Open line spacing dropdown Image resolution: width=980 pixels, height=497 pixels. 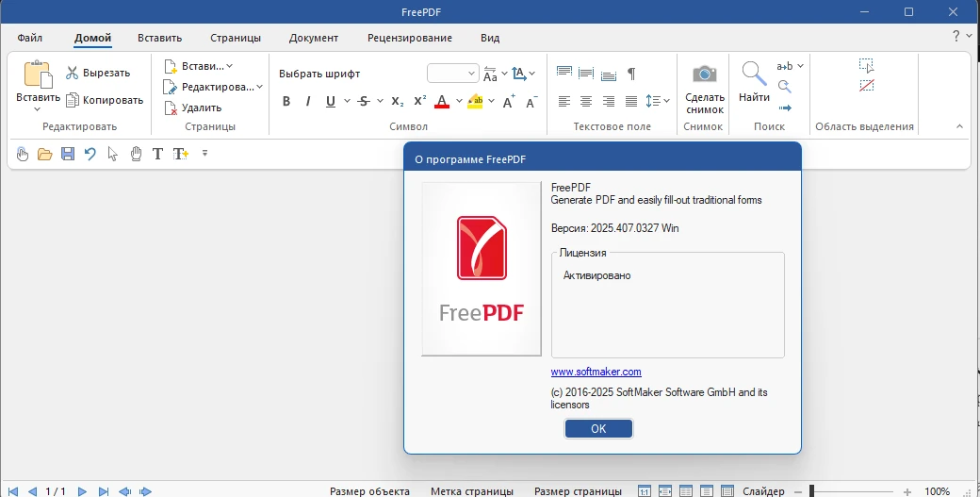click(667, 101)
